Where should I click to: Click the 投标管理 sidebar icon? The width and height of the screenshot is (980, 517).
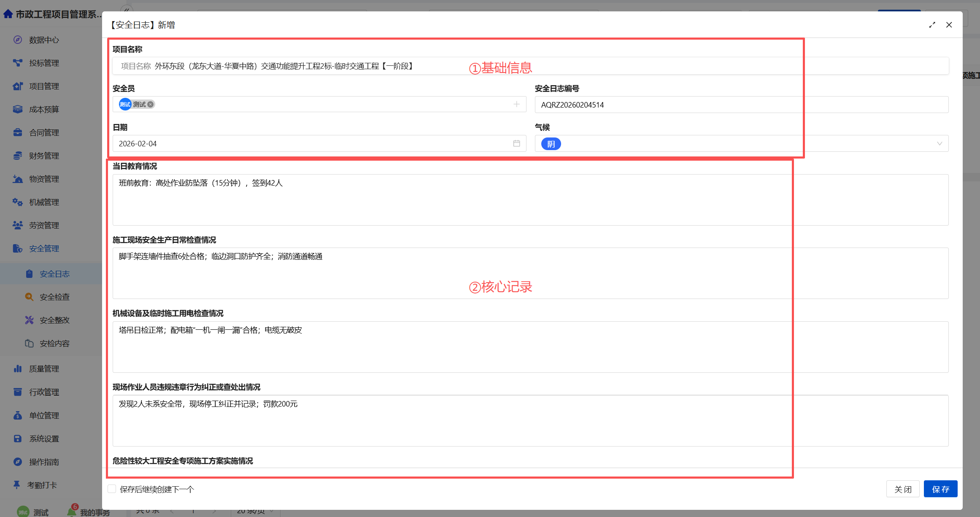[17, 63]
